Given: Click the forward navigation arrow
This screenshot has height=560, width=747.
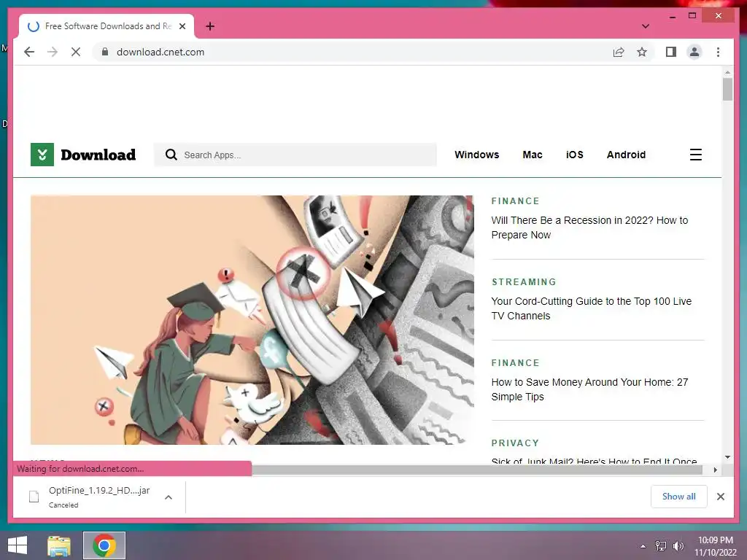Looking at the screenshot, I should 53,52.
